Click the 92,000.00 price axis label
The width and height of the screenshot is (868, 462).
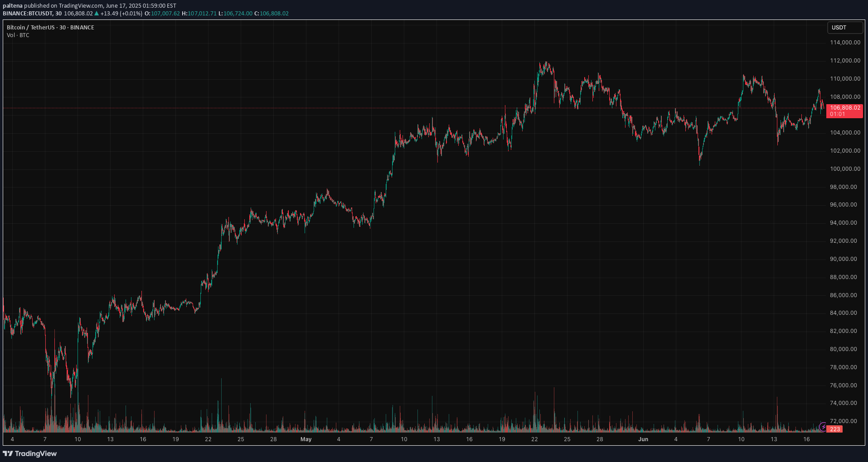pyautogui.click(x=844, y=241)
